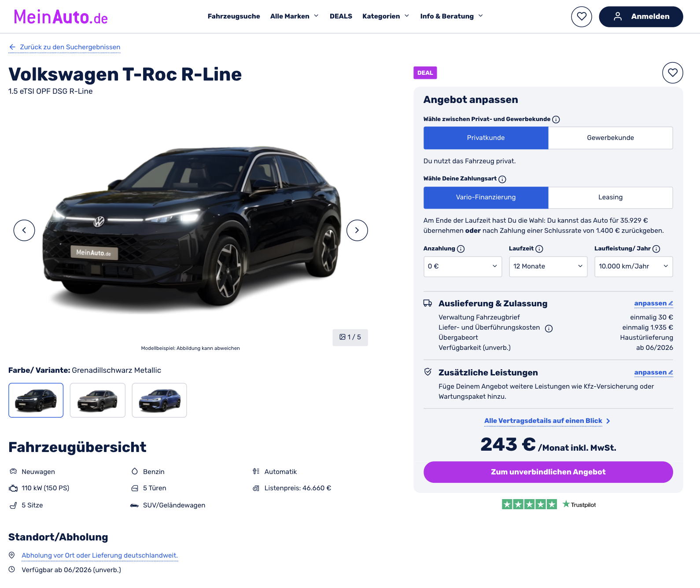Show next car image with right arrow
This screenshot has width=700, height=588.
(357, 230)
